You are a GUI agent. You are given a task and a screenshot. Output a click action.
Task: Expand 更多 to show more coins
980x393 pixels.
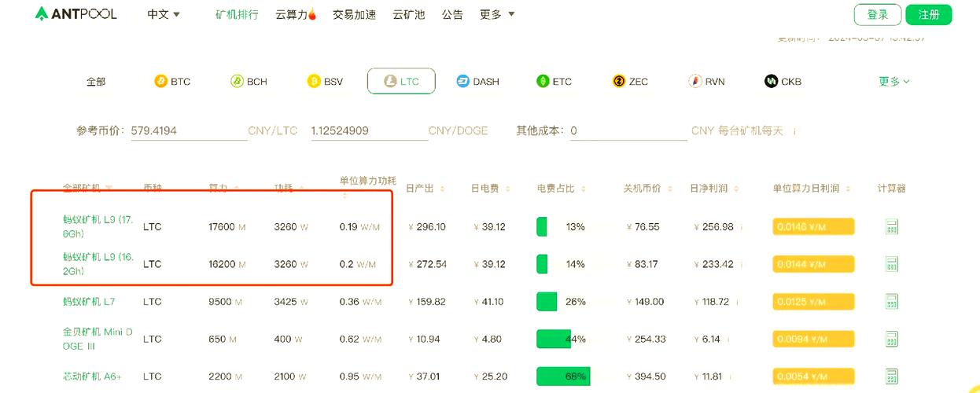894,82
